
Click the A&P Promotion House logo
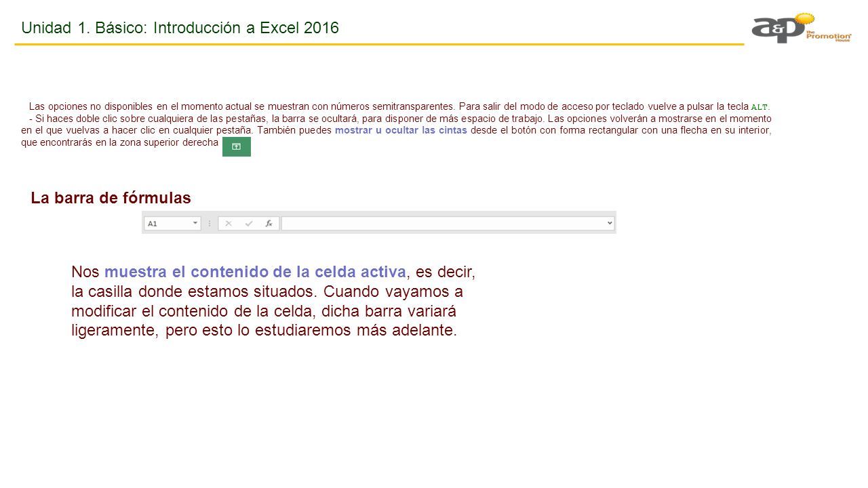(801, 28)
